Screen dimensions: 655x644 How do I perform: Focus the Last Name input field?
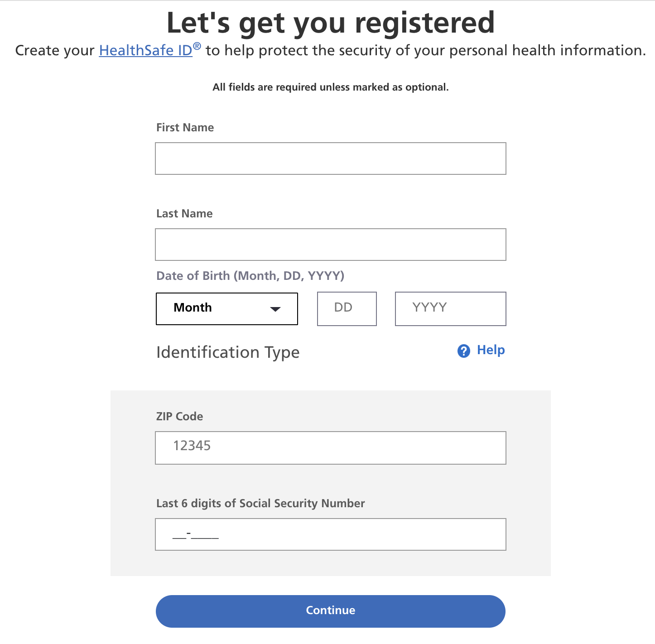pyautogui.click(x=330, y=245)
